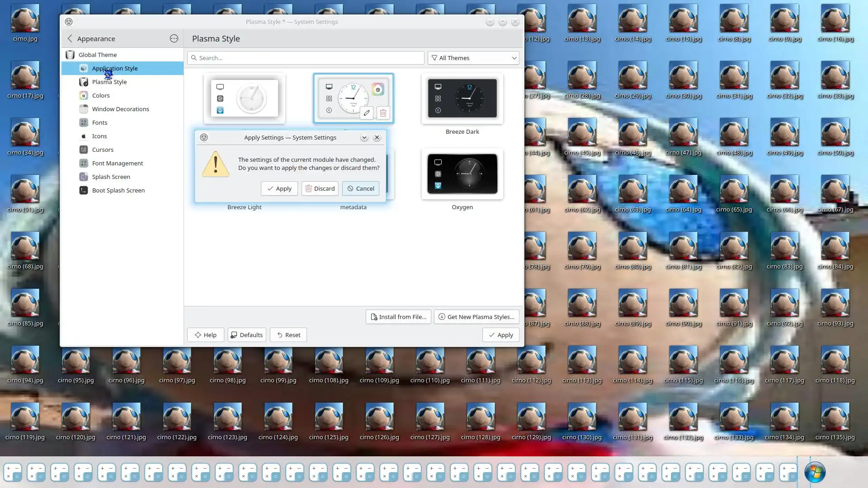
Task: Click the edit pencil icon on selected theme
Action: point(367,113)
